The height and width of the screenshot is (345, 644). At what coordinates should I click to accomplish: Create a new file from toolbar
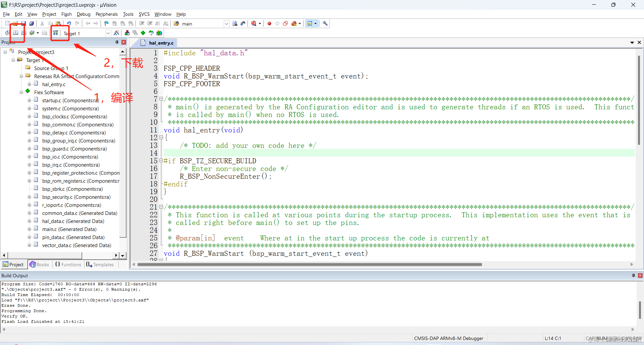7,23
